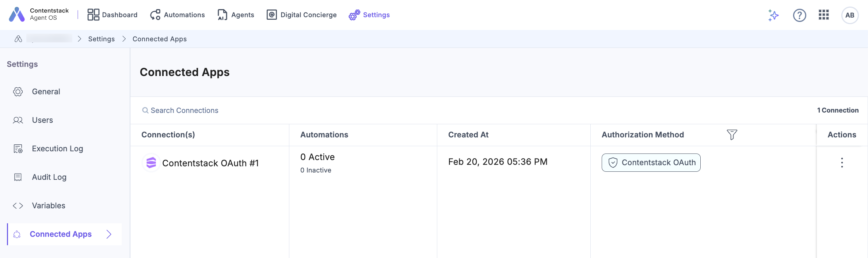Click the Digital Concierge icon
The image size is (868, 258).
point(271,15)
